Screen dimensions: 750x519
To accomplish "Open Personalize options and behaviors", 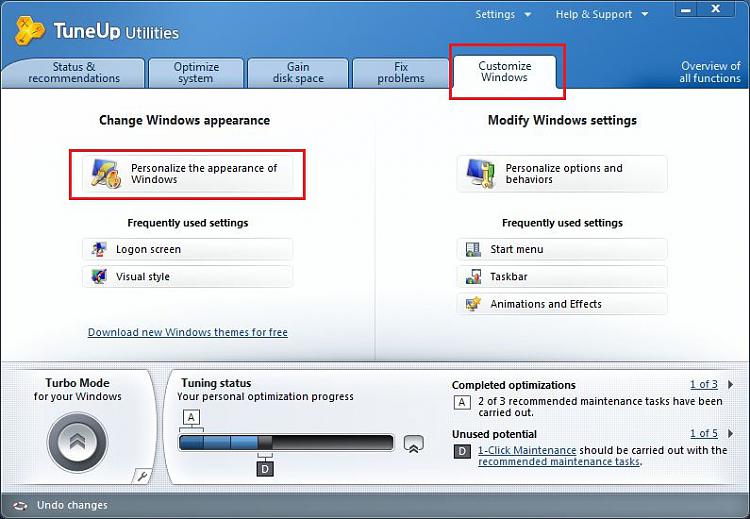I will click(x=562, y=174).
